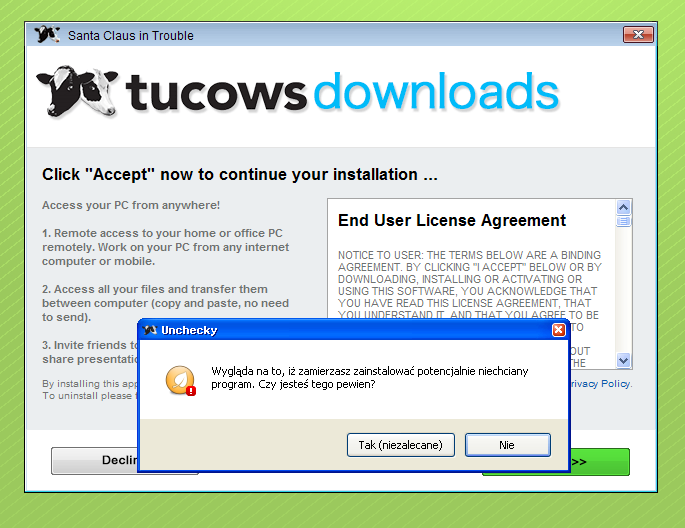Choose 'Nie' in the Unchecky dialog
685x528 pixels.
508,445
